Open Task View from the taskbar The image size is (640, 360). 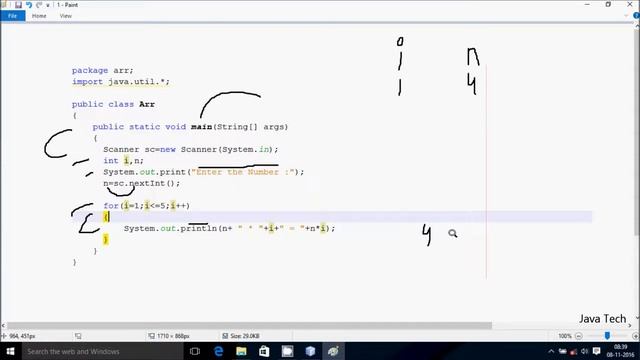pos(195,351)
